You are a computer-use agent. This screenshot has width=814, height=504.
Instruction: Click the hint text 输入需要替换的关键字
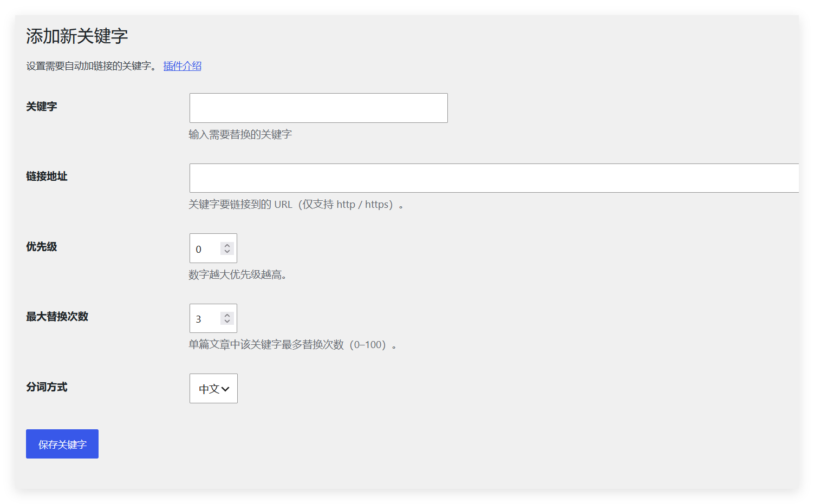click(x=240, y=134)
